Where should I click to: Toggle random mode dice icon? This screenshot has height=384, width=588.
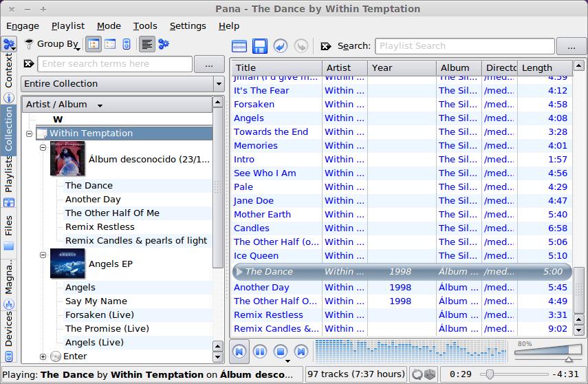pos(429,374)
